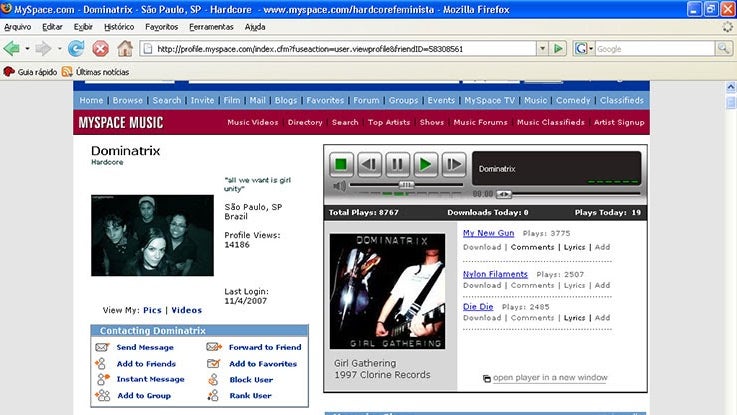The height and width of the screenshot is (415, 737).
Task: Click the Artist Signup nav link
Action: tap(619, 122)
